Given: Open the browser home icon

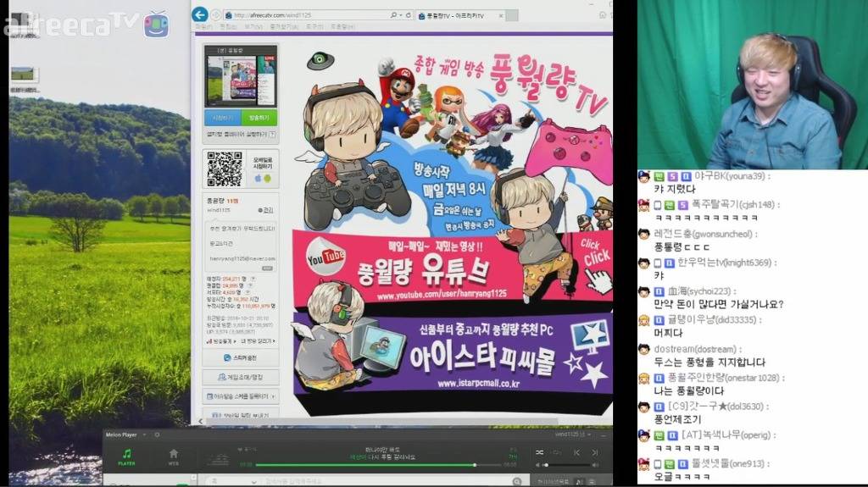Looking at the screenshot, I should tap(603, 15).
